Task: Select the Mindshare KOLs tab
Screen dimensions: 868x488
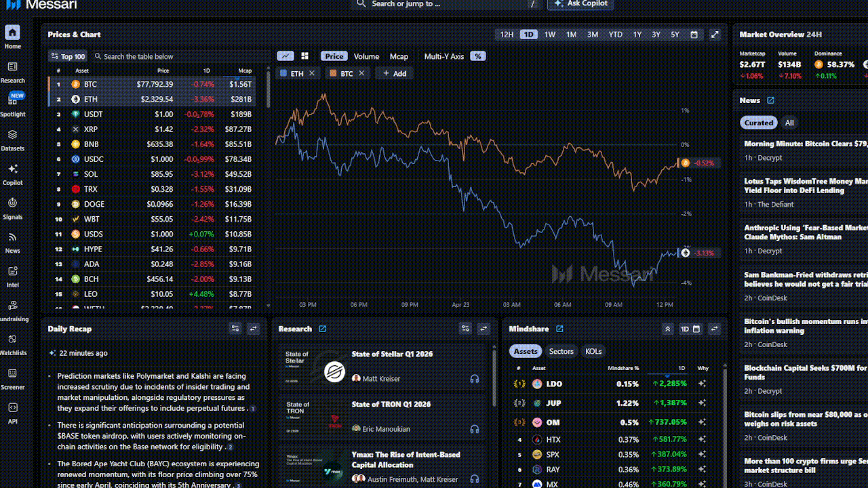Action: pos(593,351)
